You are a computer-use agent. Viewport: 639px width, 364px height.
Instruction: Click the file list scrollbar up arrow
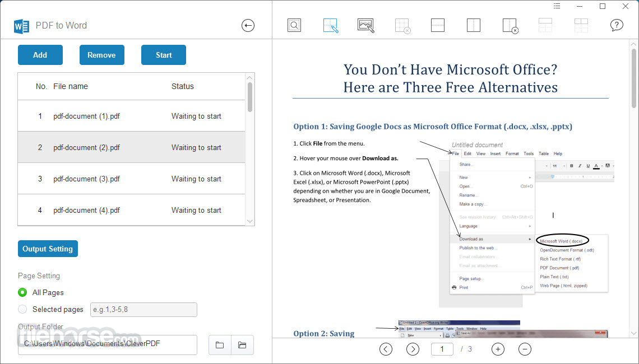coord(250,77)
